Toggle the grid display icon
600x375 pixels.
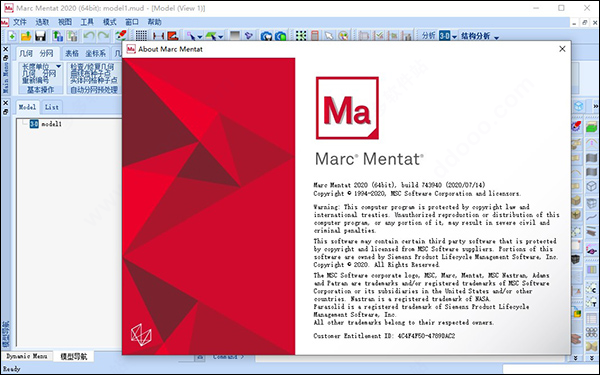tap(141, 36)
